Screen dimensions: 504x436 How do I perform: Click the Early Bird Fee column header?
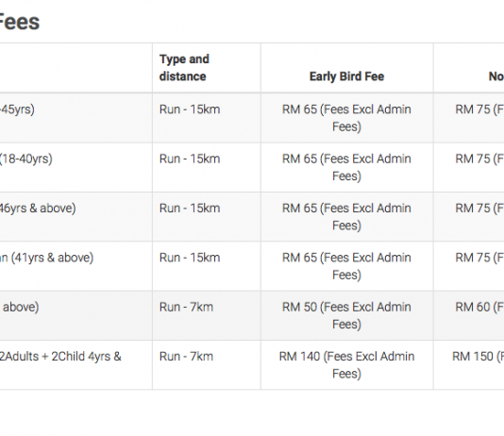click(x=346, y=76)
